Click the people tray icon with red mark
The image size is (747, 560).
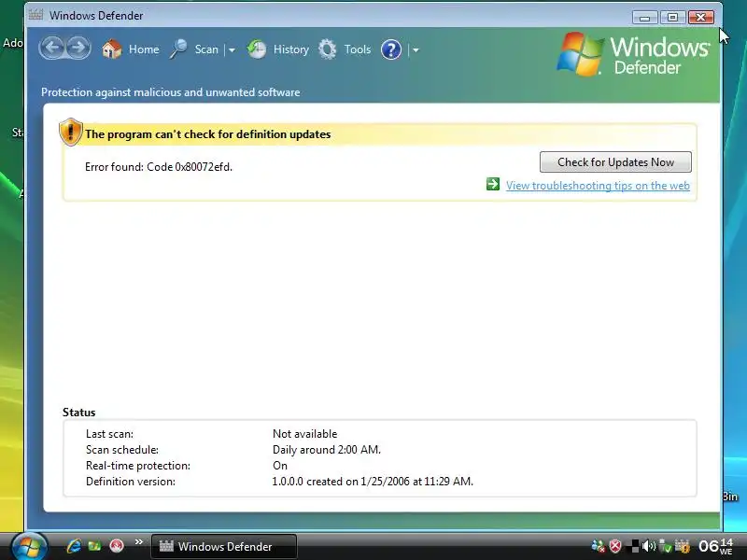point(598,546)
